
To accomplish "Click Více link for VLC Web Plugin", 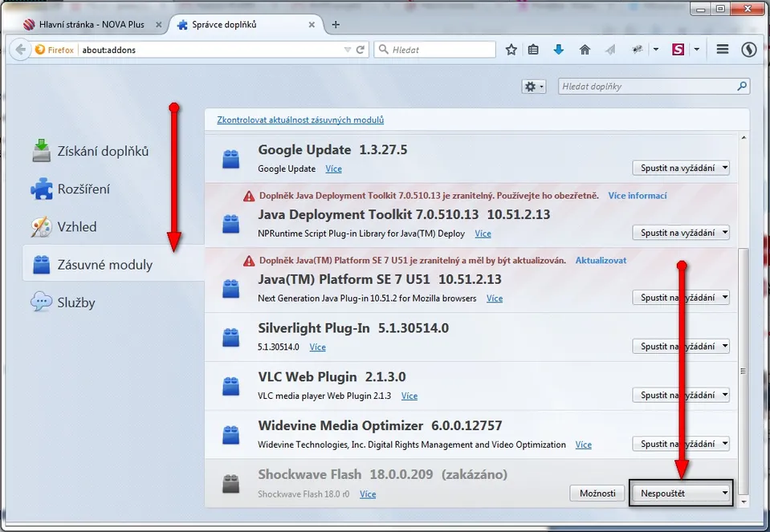I will (x=409, y=396).
